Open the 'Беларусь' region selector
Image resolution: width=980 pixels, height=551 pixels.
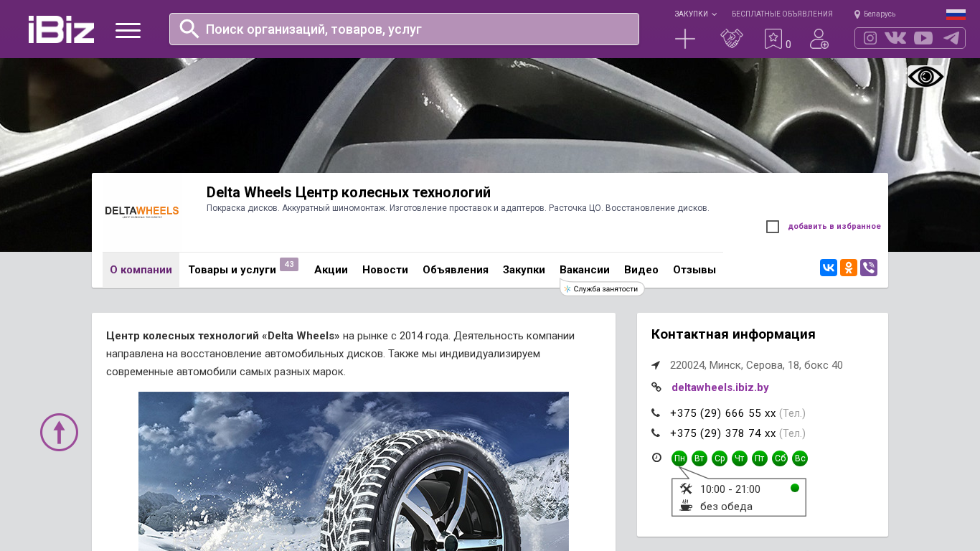(880, 14)
